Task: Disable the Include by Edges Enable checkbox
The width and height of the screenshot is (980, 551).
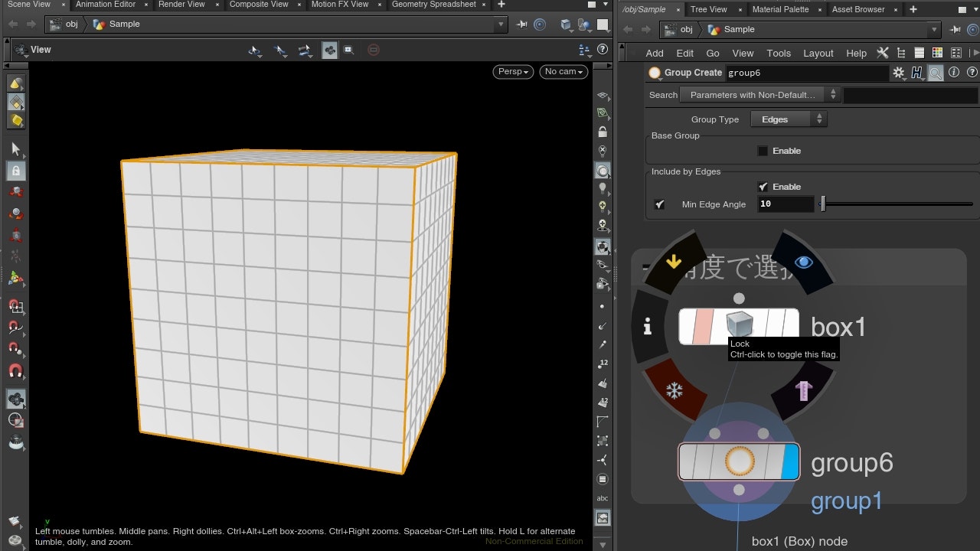Action: point(763,187)
